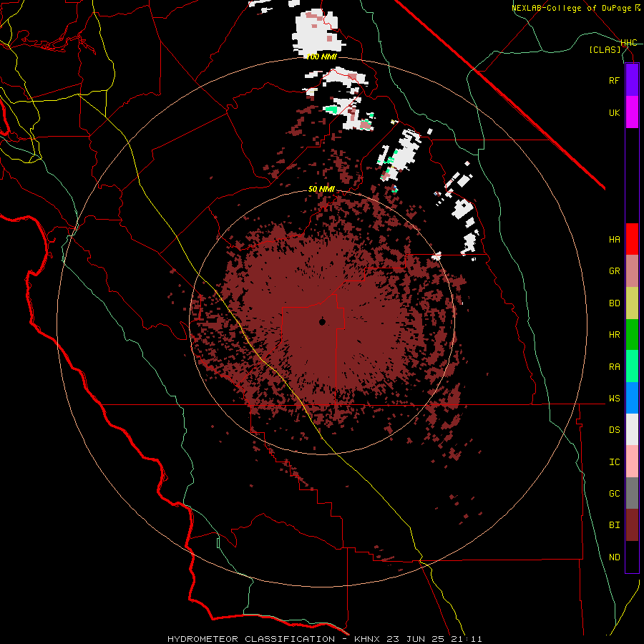Click the HR dark green legend swatch

632,334
